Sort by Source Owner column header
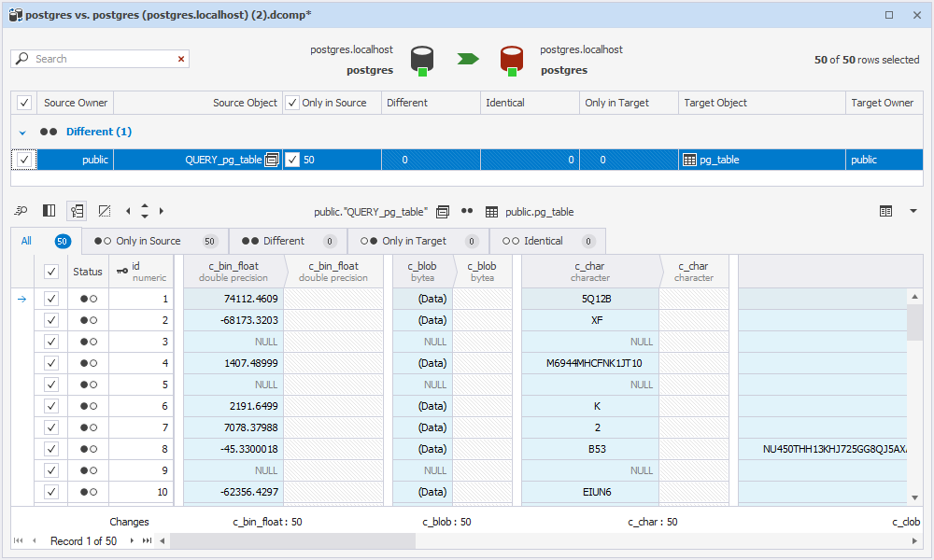 pos(75,103)
